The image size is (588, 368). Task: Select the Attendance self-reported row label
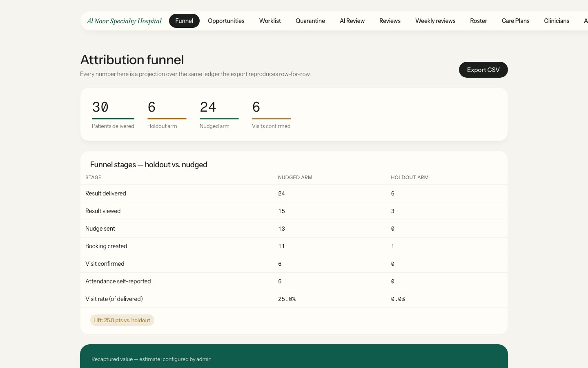(118, 281)
